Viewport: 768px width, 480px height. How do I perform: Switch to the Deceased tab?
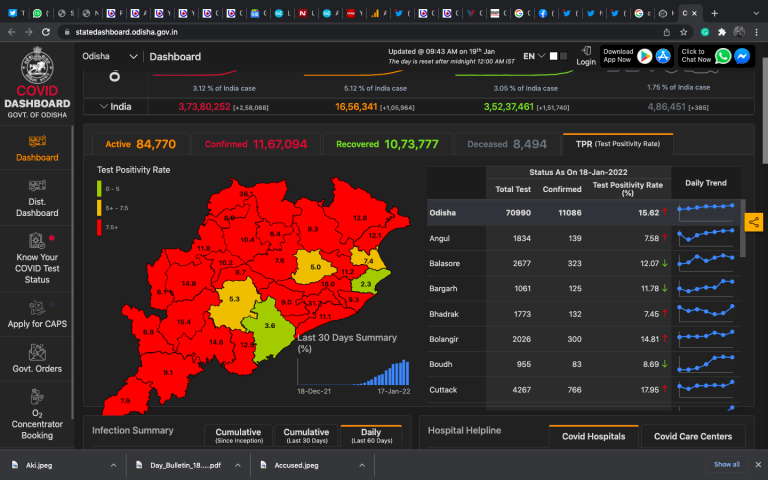[507, 144]
